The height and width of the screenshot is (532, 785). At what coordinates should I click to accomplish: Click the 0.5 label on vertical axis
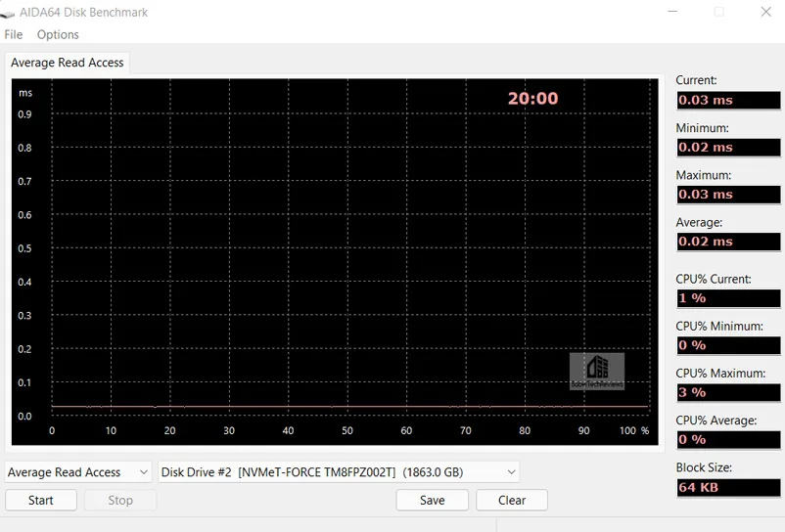coord(24,248)
